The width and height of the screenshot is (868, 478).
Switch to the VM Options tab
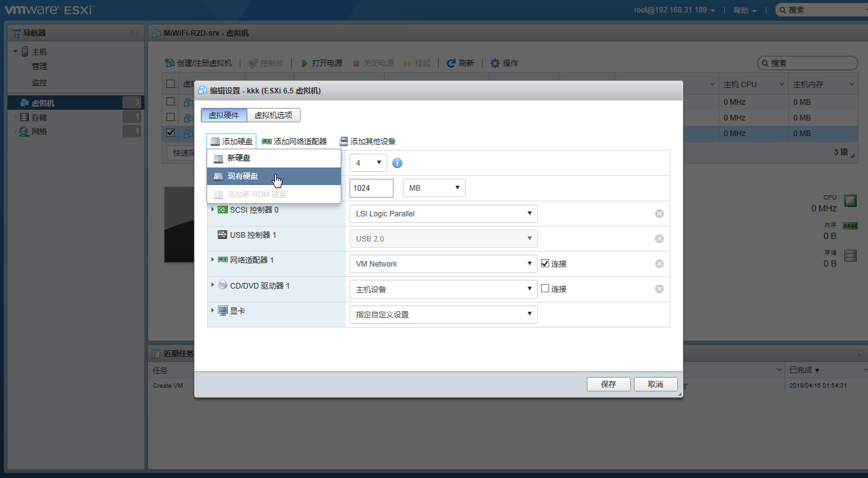(273, 115)
